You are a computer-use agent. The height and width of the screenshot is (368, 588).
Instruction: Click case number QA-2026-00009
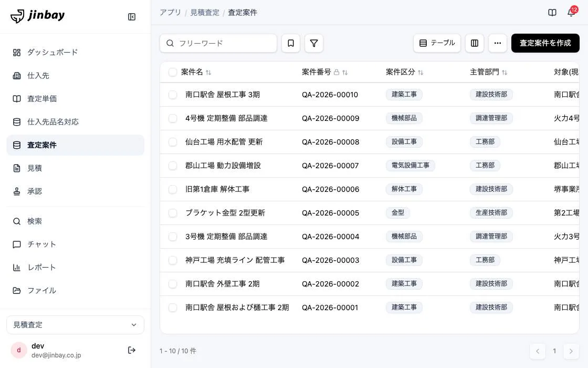click(330, 118)
